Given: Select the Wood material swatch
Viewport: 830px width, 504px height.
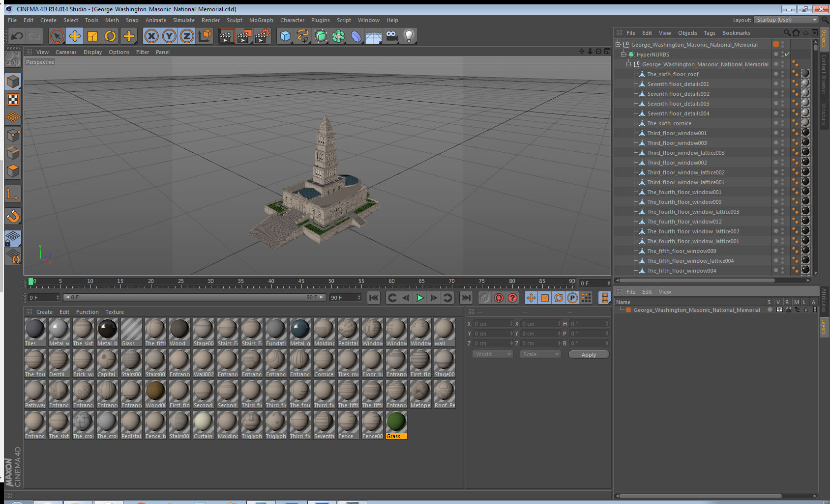Looking at the screenshot, I should [179, 333].
